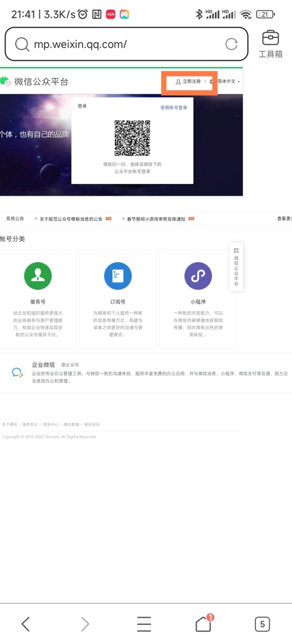This screenshot has height=644, width=292.
Task: Tap the NFC status bar icon
Action: (97, 14)
